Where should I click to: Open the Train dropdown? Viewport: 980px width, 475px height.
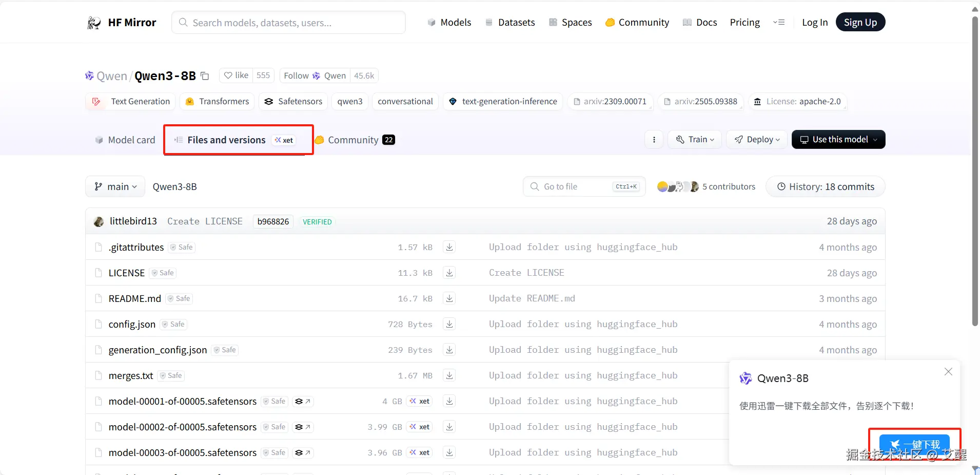[x=695, y=140]
